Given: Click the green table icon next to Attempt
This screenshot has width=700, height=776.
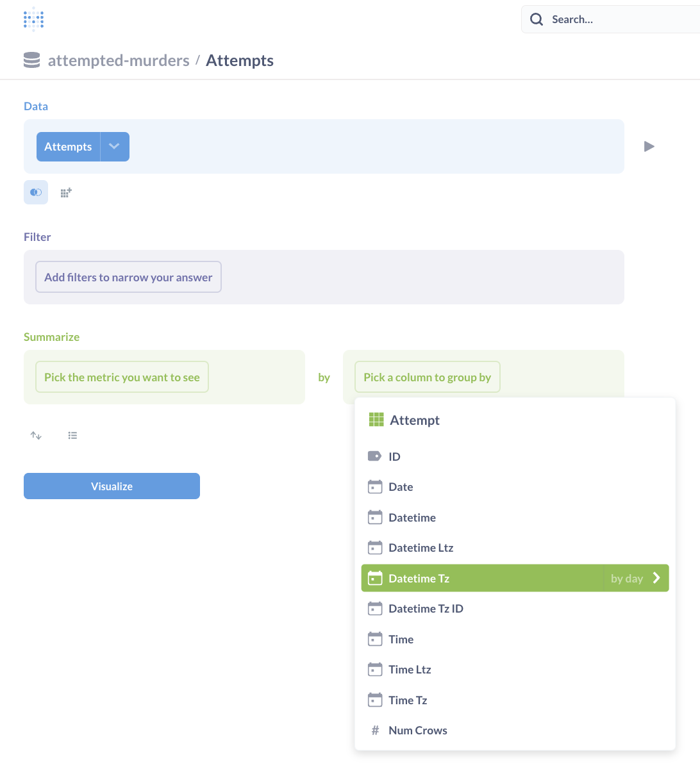Looking at the screenshot, I should (375, 420).
